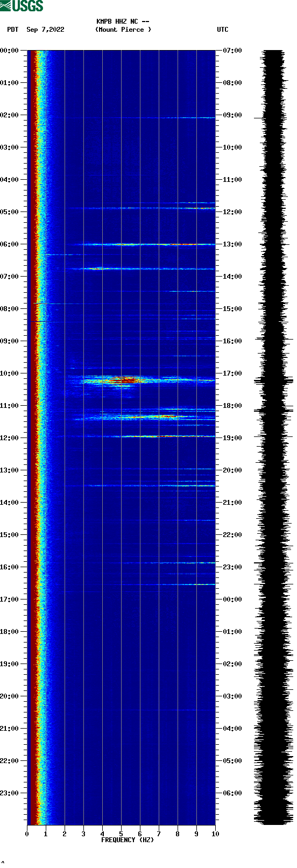Click UTC time label '02:00'
Screen dimensions: 297x868
coord(232,664)
